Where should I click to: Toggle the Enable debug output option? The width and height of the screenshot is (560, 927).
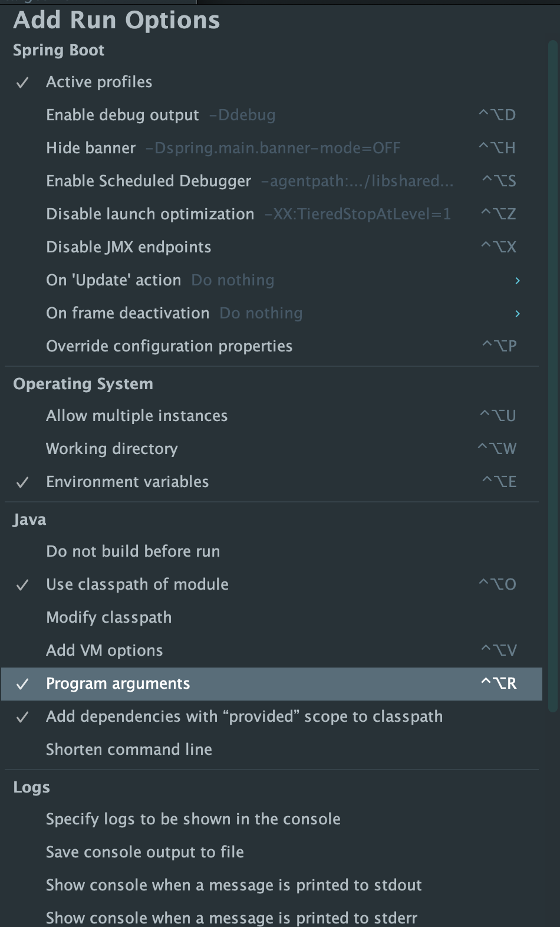point(272,115)
